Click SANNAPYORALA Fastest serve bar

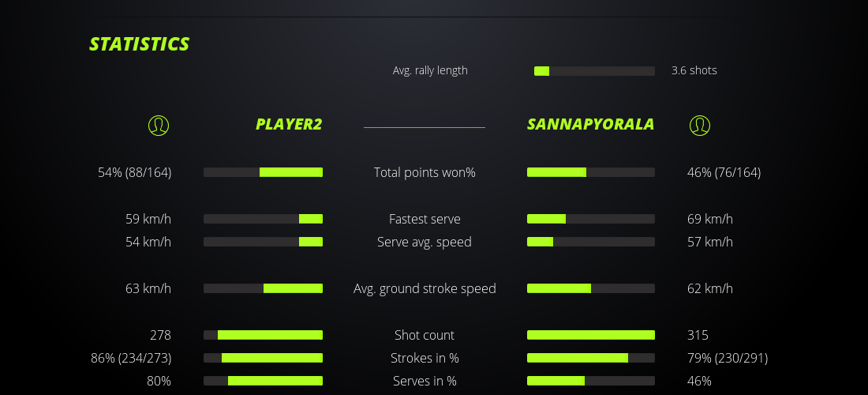[x=591, y=219]
